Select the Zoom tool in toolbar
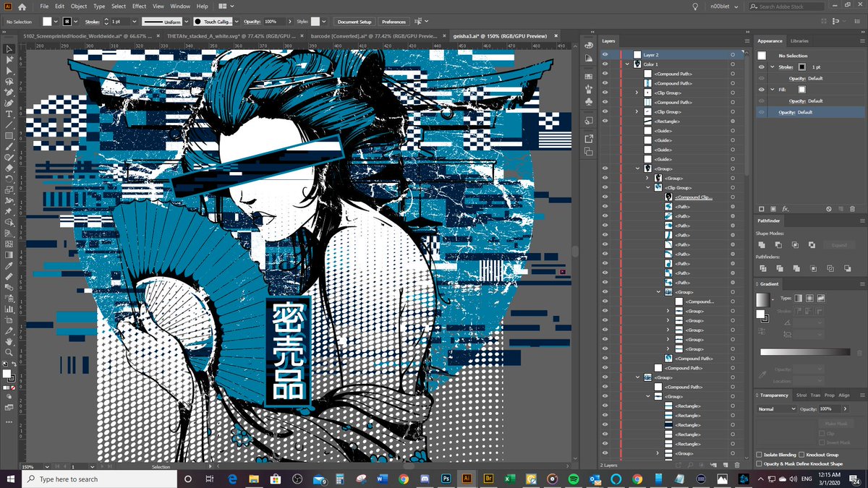 click(9, 351)
